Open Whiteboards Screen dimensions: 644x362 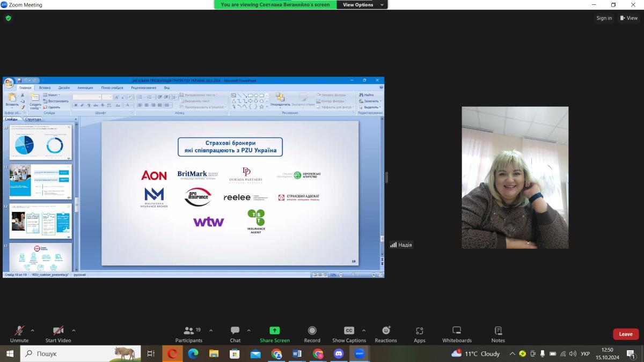[x=457, y=334]
